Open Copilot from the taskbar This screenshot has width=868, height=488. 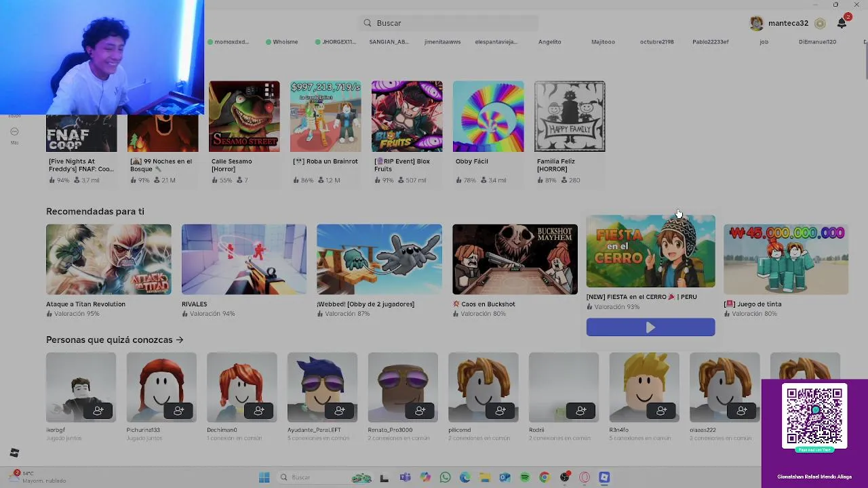pyautogui.click(x=425, y=478)
